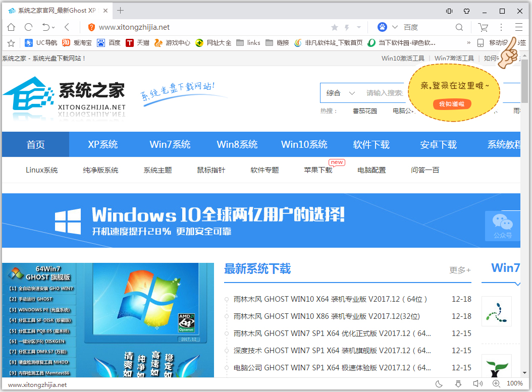The width and height of the screenshot is (532, 392).
Task: Click the undo/restore closed tab icon
Action: pos(46,27)
